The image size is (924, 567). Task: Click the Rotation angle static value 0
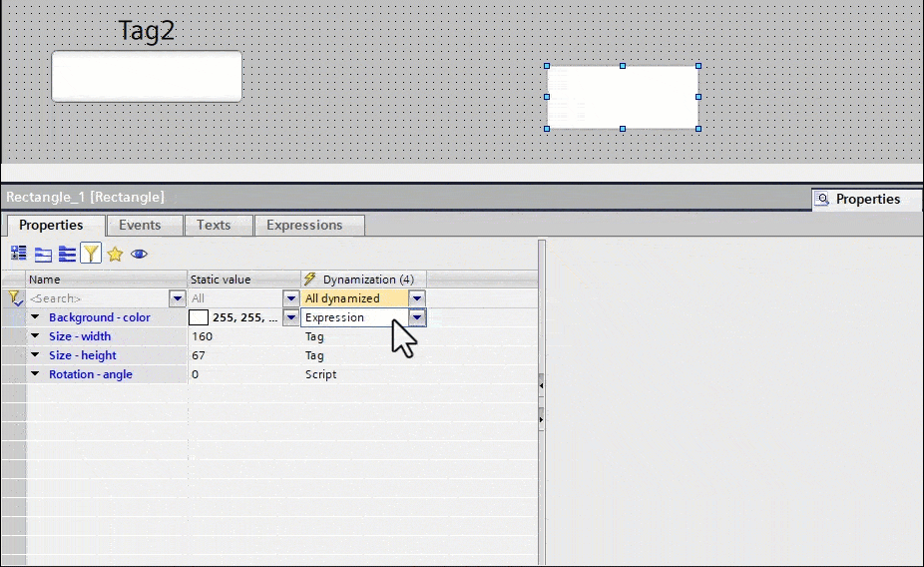243,374
